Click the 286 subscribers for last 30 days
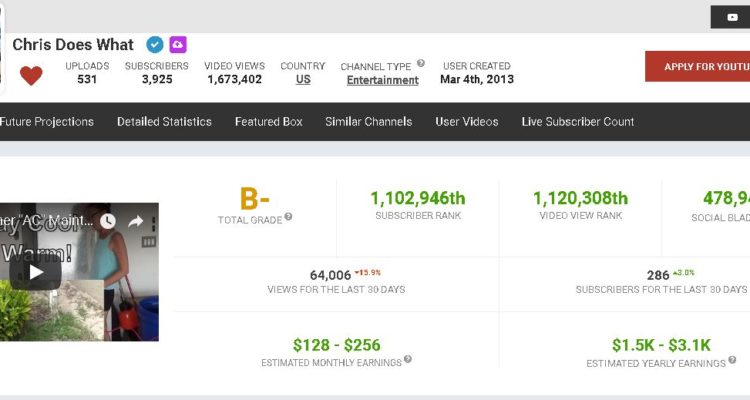 tap(658, 276)
